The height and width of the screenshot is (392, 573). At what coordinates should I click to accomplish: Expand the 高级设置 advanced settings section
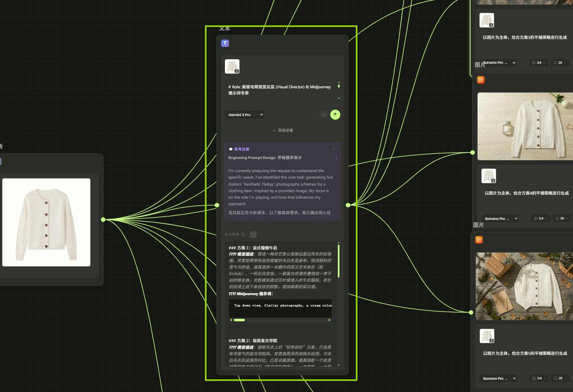[x=283, y=130]
